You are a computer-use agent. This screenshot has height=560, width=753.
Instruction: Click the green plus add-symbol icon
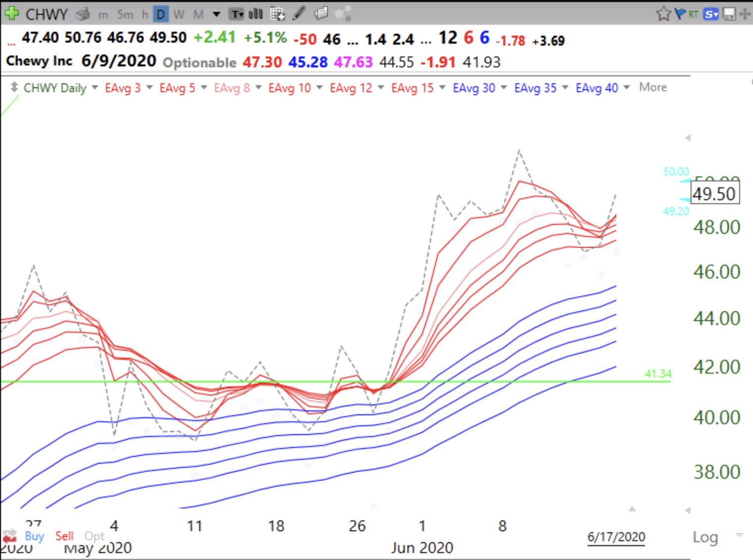coord(11,13)
